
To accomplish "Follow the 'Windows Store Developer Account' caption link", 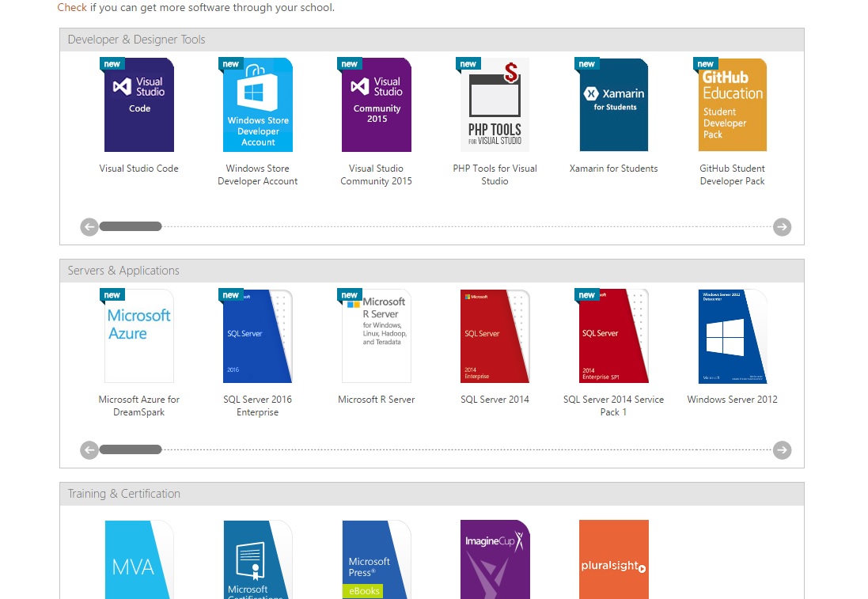I will (257, 174).
